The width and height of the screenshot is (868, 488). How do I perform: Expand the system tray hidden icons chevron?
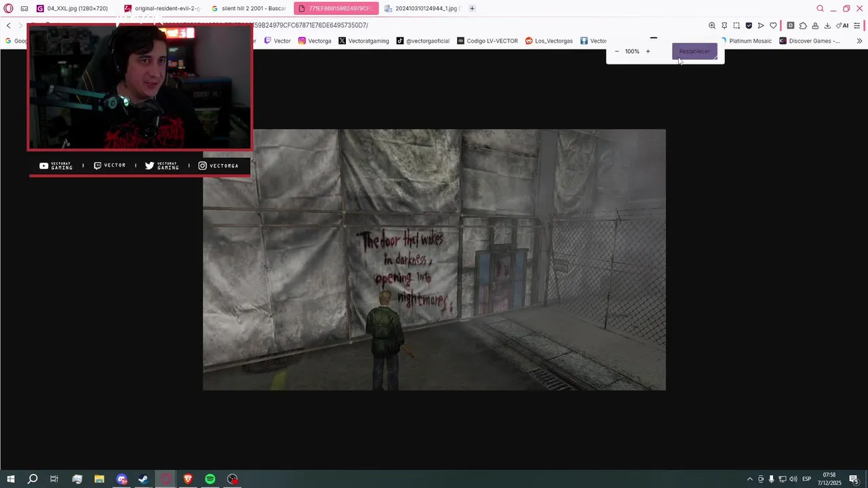click(749, 479)
